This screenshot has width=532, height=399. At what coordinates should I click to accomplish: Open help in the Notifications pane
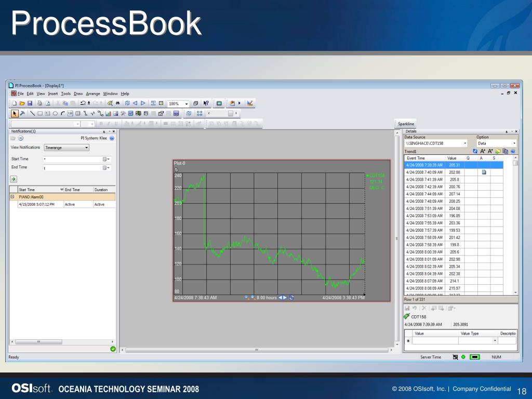point(112,138)
